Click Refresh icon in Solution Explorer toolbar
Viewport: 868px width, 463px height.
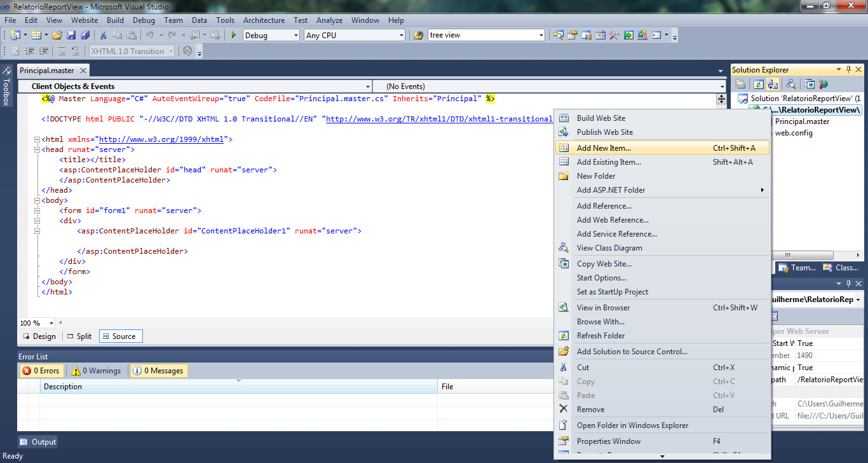pyautogui.click(x=758, y=84)
